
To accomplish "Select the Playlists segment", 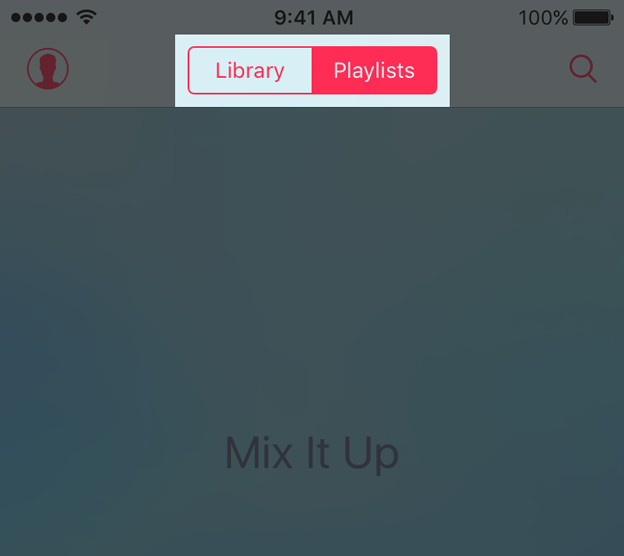I will coord(374,70).
